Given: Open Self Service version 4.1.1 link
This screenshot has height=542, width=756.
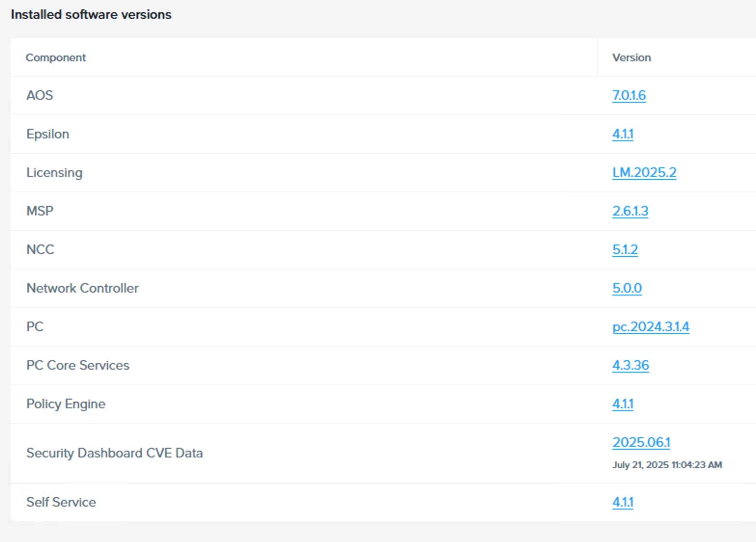Looking at the screenshot, I should (622, 502).
